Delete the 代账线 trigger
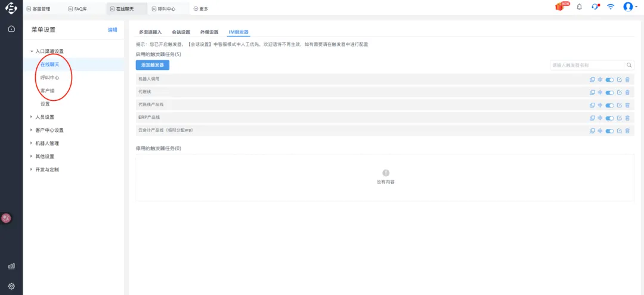This screenshot has width=644, height=295. tap(627, 92)
